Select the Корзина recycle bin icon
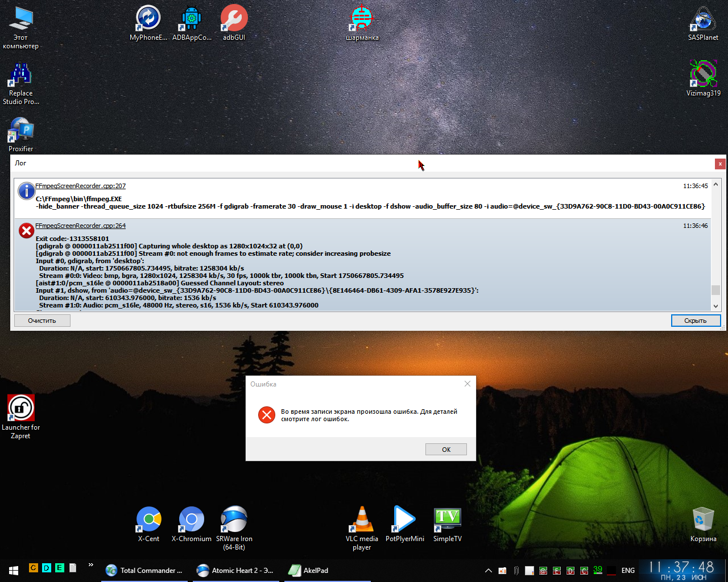 [x=703, y=524]
